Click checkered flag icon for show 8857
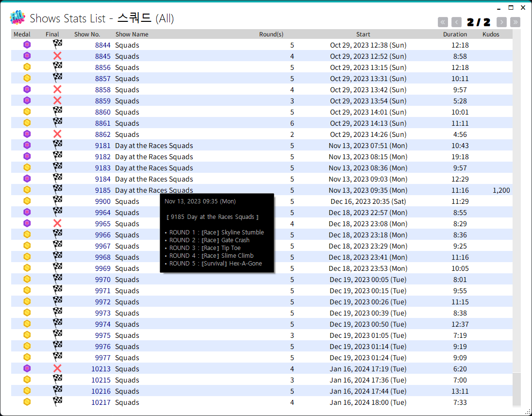Screen dimensions: 532x416 (57, 78)
